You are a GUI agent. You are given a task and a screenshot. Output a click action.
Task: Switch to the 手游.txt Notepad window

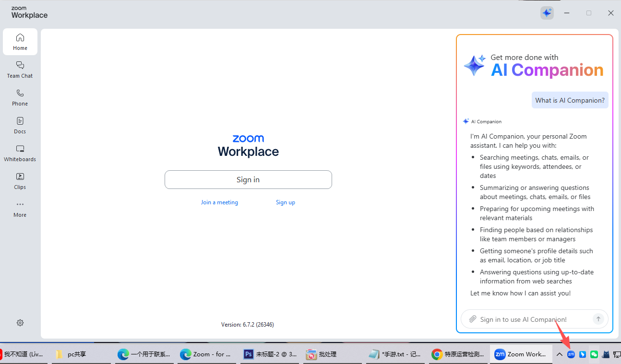coord(394,354)
